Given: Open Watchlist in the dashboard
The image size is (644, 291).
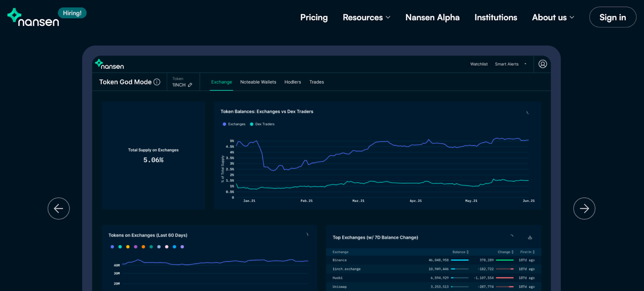Looking at the screenshot, I should coord(479,64).
